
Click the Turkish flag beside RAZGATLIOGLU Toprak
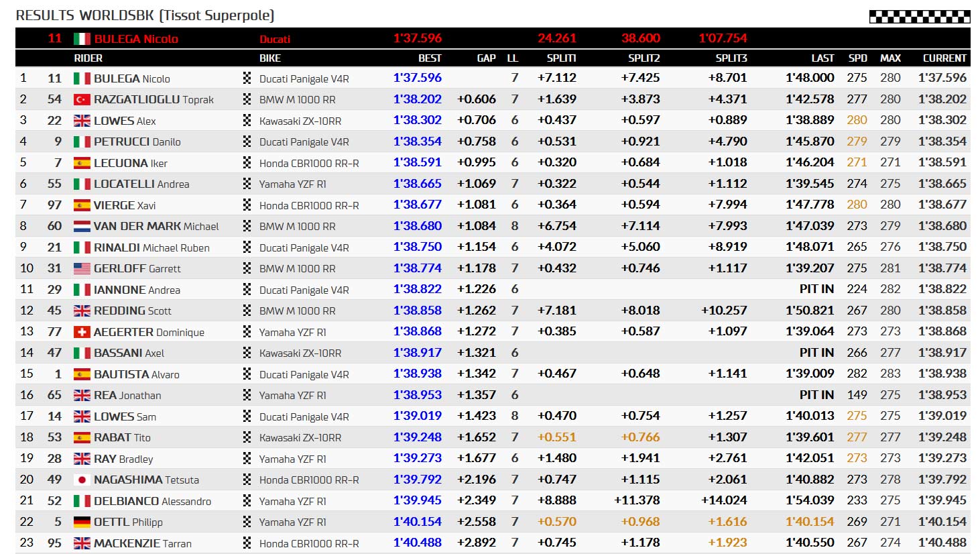pos(82,100)
